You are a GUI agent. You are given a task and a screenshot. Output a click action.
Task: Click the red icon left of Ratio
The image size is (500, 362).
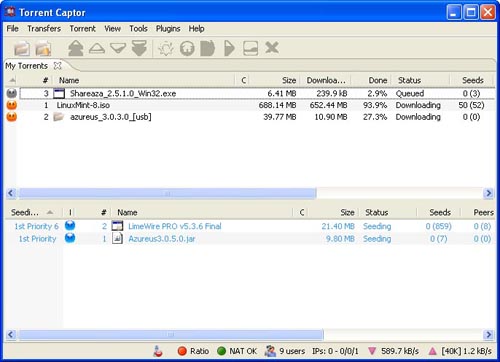(x=158, y=351)
